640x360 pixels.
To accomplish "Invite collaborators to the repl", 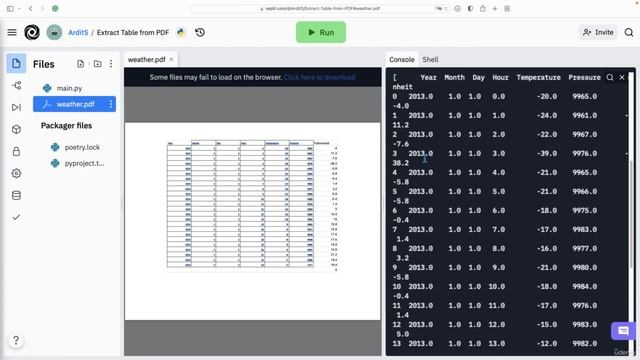I will 598,32.
